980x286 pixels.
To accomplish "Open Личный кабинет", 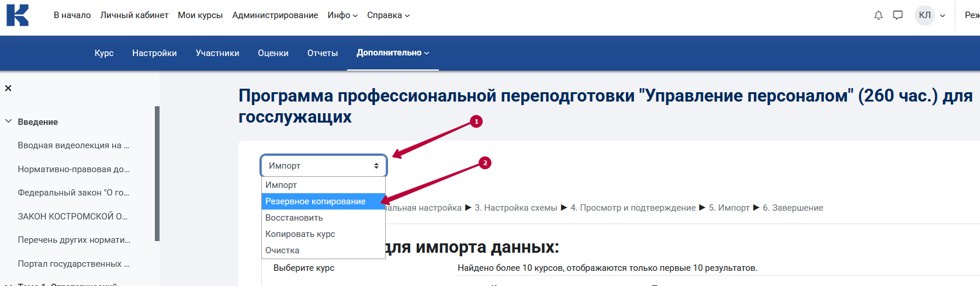I will (134, 15).
